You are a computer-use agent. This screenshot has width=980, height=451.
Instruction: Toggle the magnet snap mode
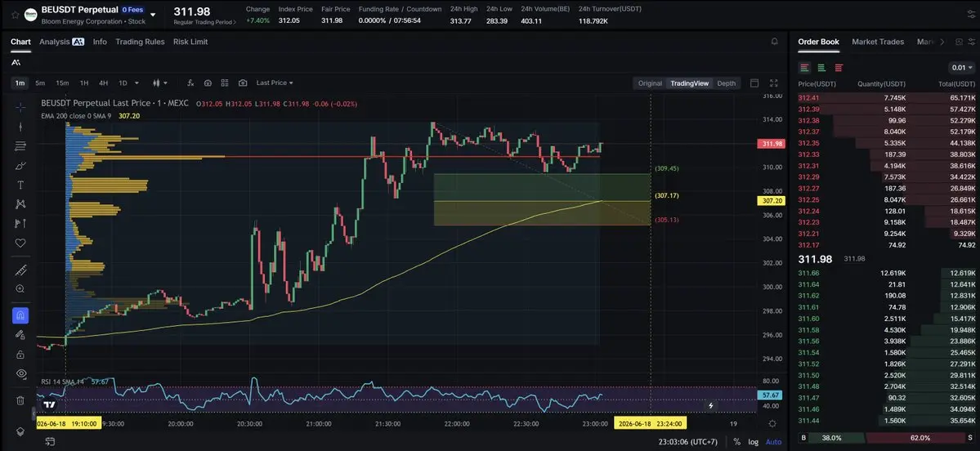click(20, 315)
